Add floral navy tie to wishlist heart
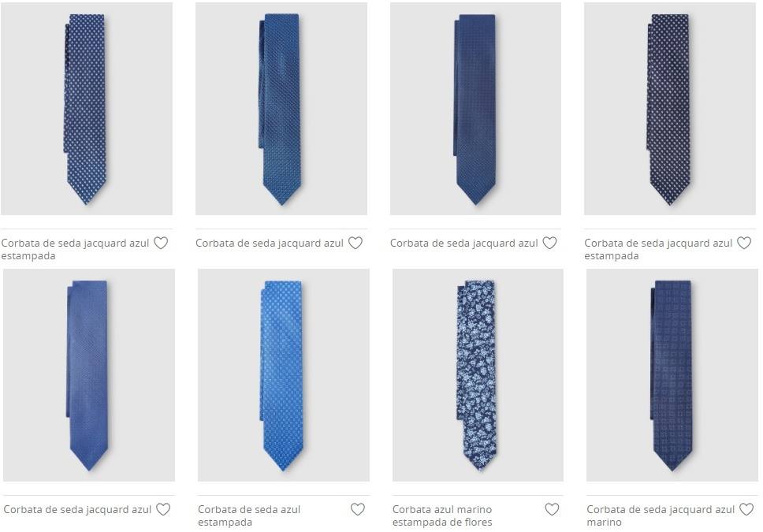763x532 pixels. (552, 509)
